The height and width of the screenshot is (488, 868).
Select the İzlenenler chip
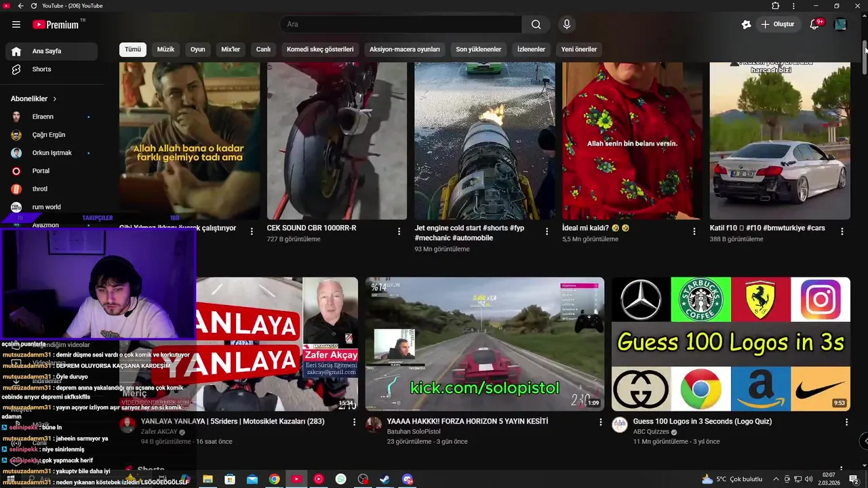tap(531, 49)
